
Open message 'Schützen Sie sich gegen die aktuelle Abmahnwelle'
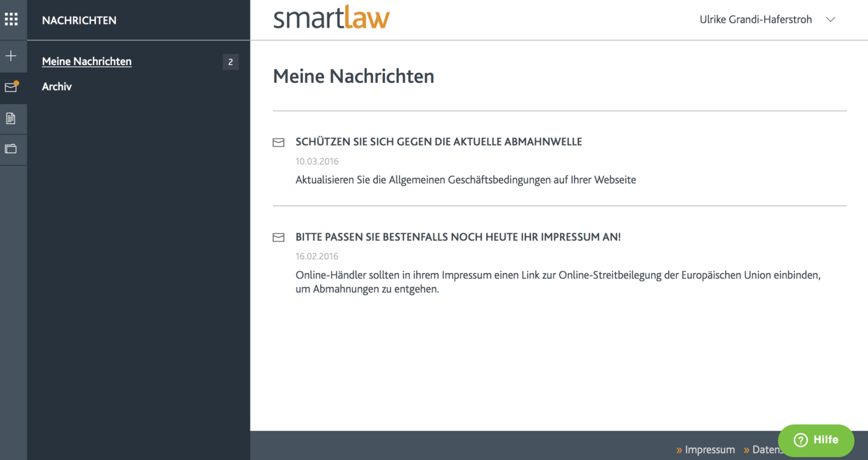438,142
